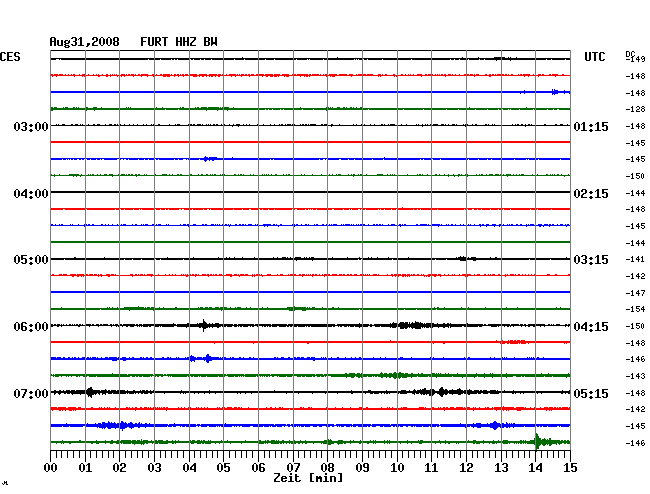Screen dimensions: 650x494
Task: Click the date label Aug31,2008
Action: [x=84, y=42]
